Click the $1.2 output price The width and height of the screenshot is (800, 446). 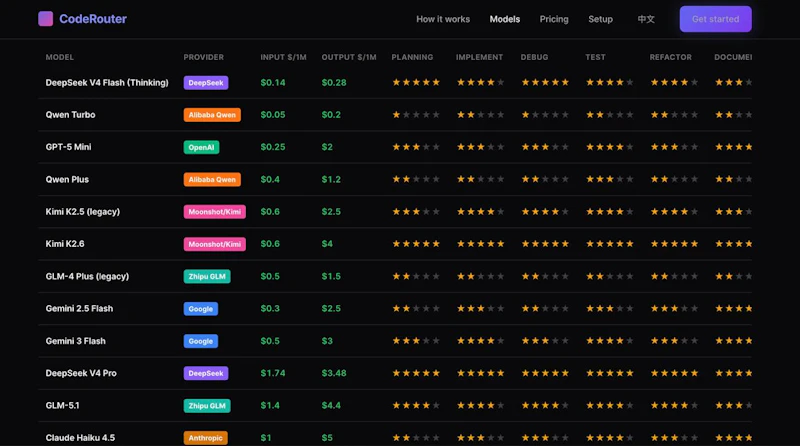[331, 180]
